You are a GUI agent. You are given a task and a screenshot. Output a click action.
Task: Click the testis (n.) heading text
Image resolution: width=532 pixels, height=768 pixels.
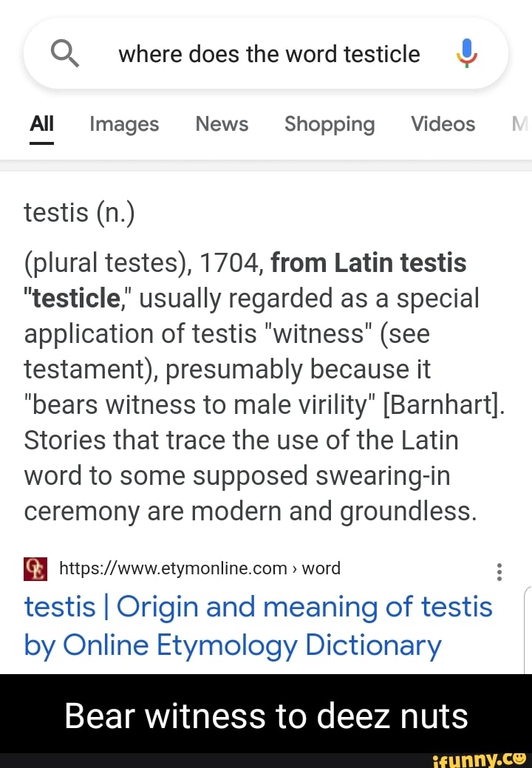click(78, 212)
